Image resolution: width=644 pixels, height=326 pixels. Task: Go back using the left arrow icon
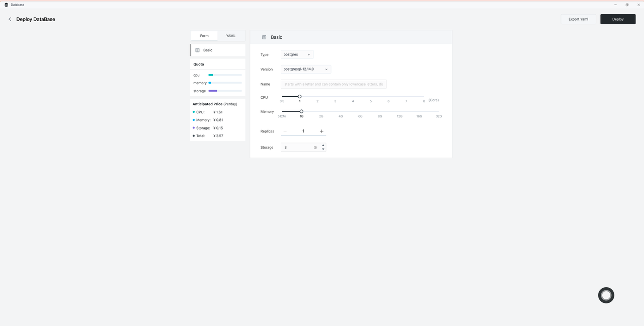click(10, 19)
